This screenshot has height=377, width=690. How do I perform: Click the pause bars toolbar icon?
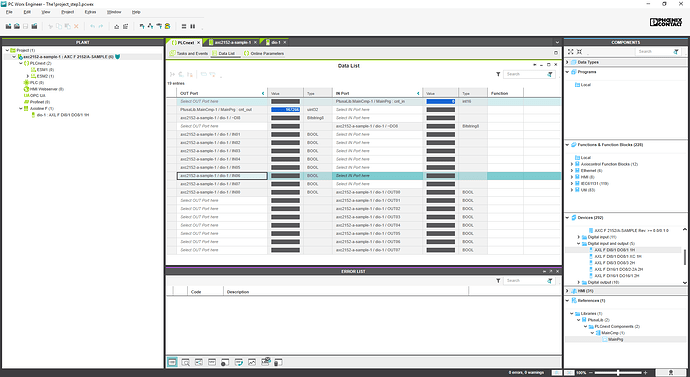coord(192,26)
